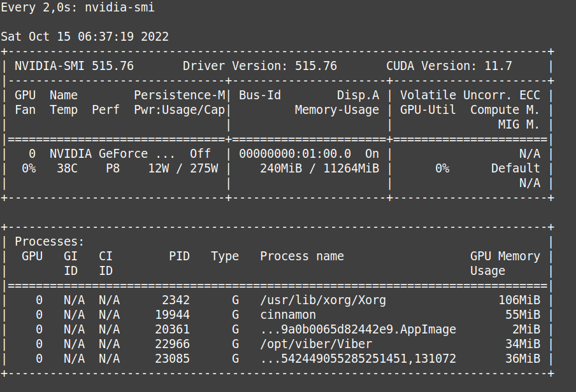Viewport: 576px width, 392px height.
Task: Click the 'GPU Memory' column header
Action: (x=505, y=256)
